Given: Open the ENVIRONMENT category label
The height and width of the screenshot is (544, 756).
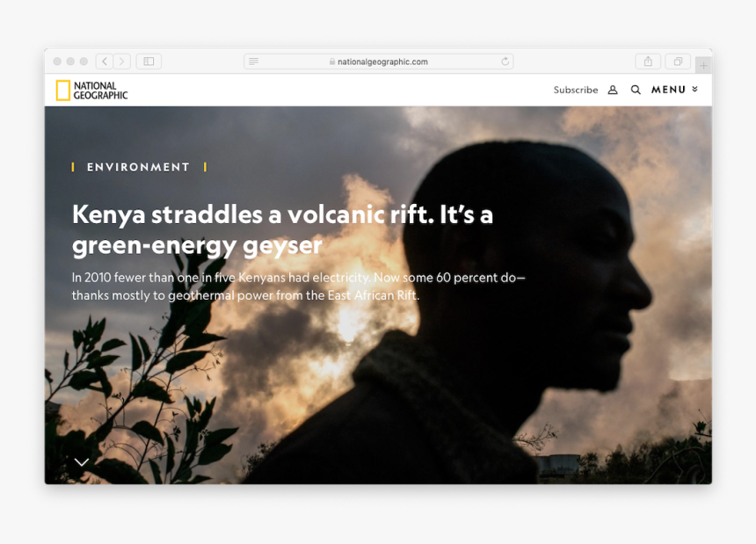Looking at the screenshot, I should 138,167.
